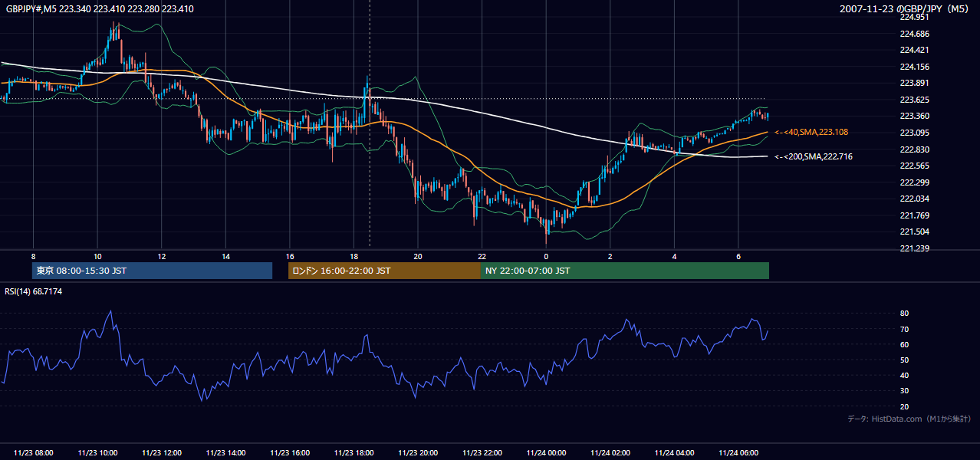
Task: Click the 222.299 price axis label
Action: 915,182
